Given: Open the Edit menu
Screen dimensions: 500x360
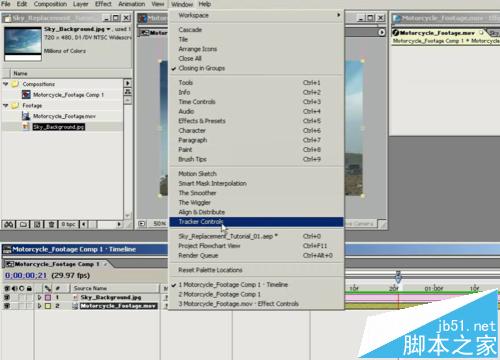Looking at the screenshot, I should pyautogui.click(x=22, y=4).
